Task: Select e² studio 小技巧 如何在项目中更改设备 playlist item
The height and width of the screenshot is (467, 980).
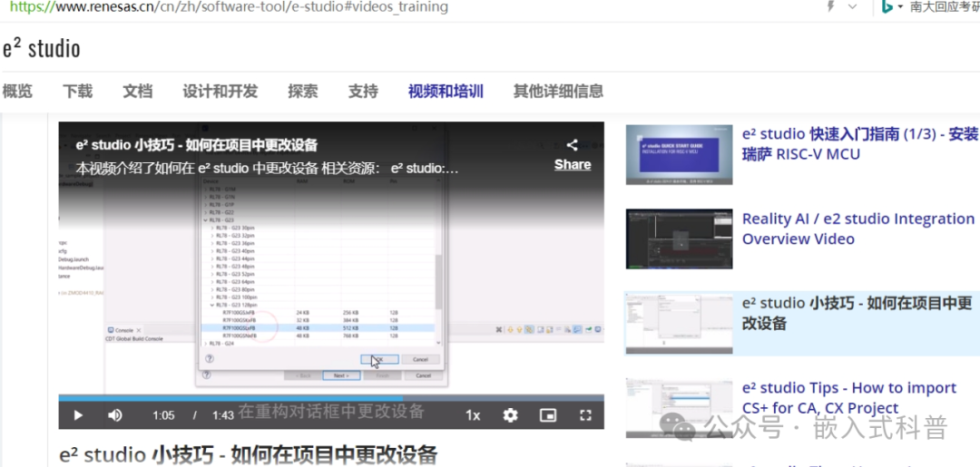Action: (x=802, y=324)
